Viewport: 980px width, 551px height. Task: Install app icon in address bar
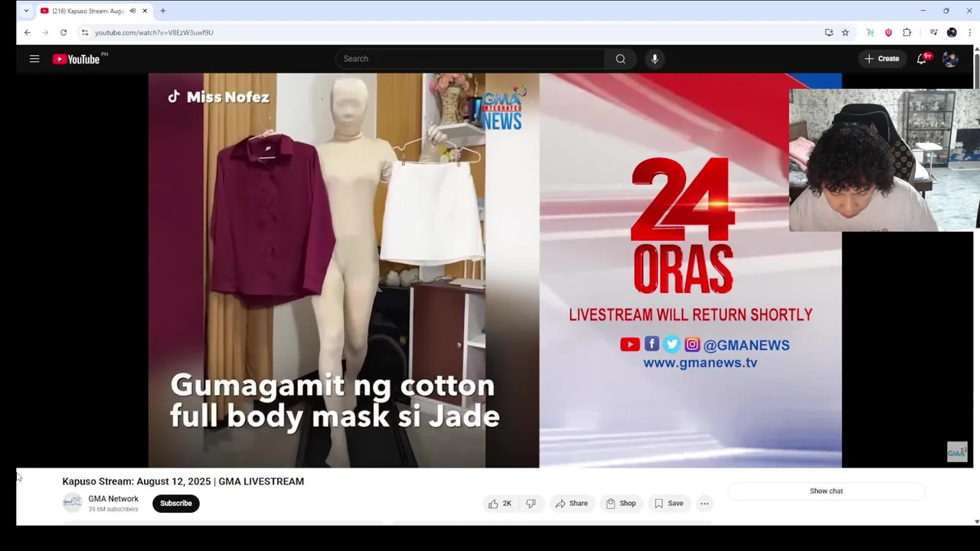(x=828, y=32)
